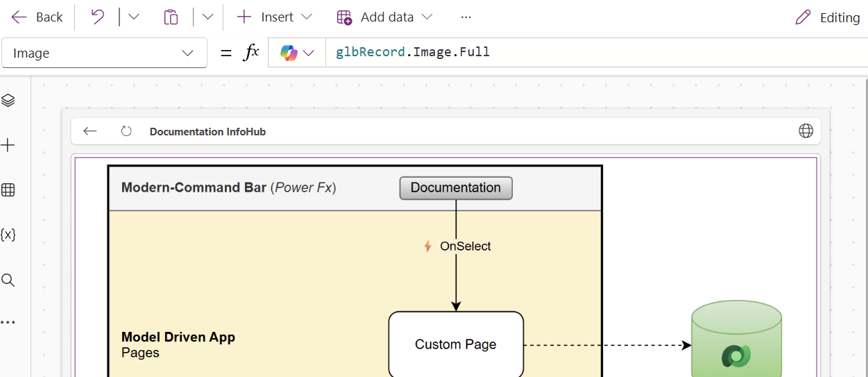Click the Back arrow button
This screenshot has height=377, width=868.
point(37,17)
